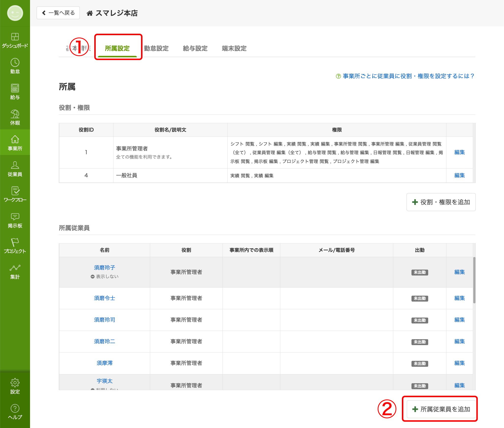Edit the 須摩澪 employee row
The image size is (504, 428).
click(x=459, y=363)
